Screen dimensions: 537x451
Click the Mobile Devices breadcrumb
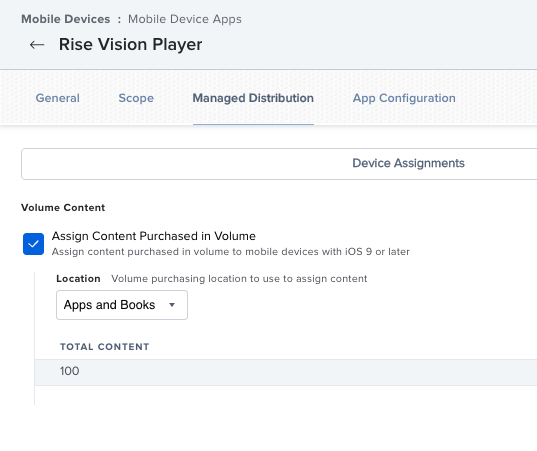tap(66, 19)
